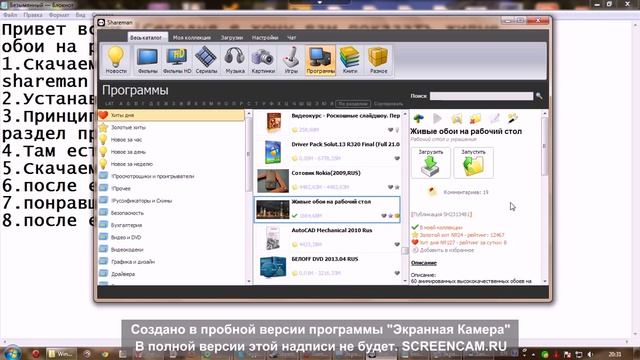
Task: Open Видеокурс - Роскошные слайдшоу item
Action: coord(327,123)
